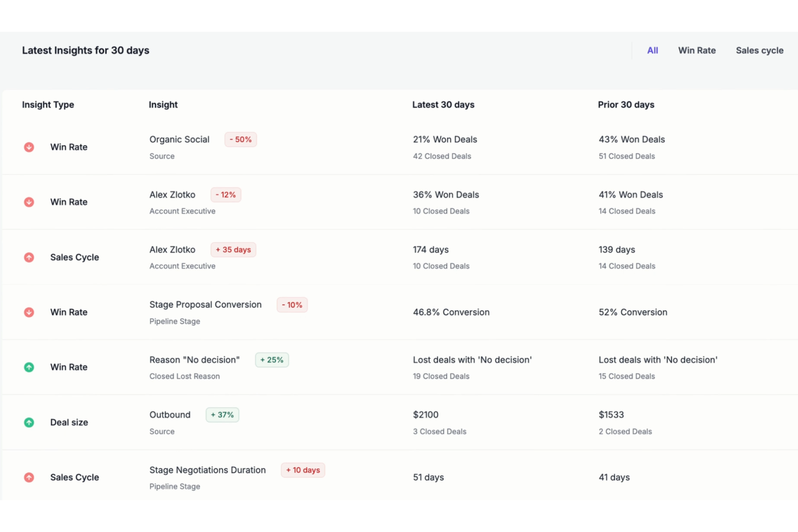Open the Sales cycle tab
This screenshot has height=532, width=798.
[x=759, y=50]
